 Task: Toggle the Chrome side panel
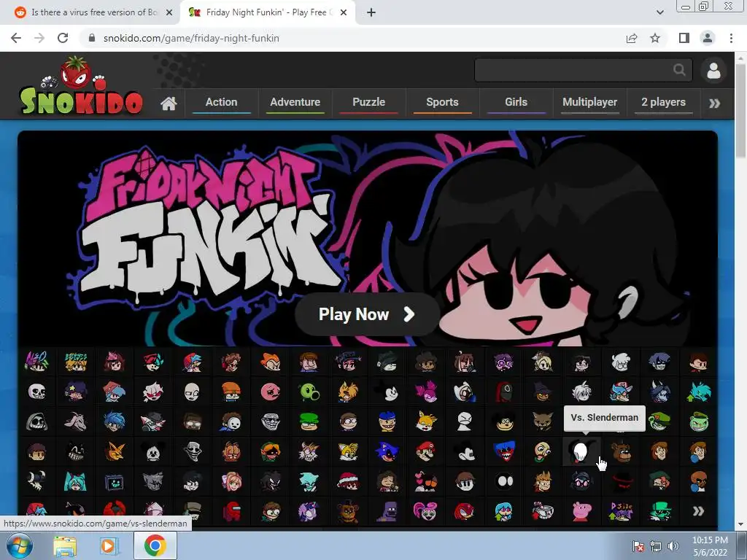point(684,38)
